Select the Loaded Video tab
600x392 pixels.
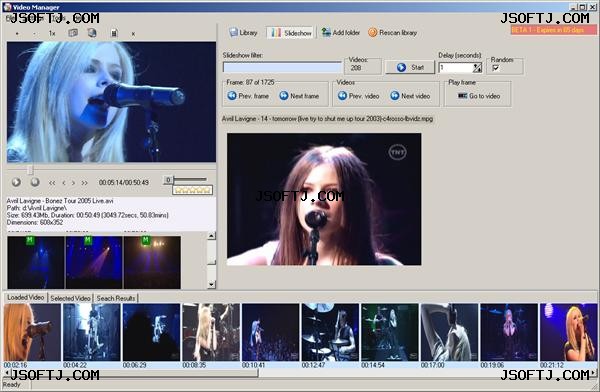25,297
